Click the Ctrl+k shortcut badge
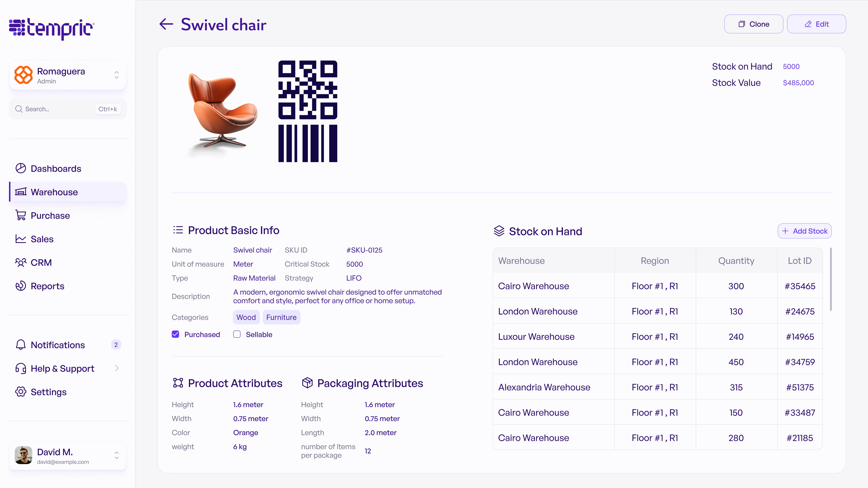 pos(108,109)
